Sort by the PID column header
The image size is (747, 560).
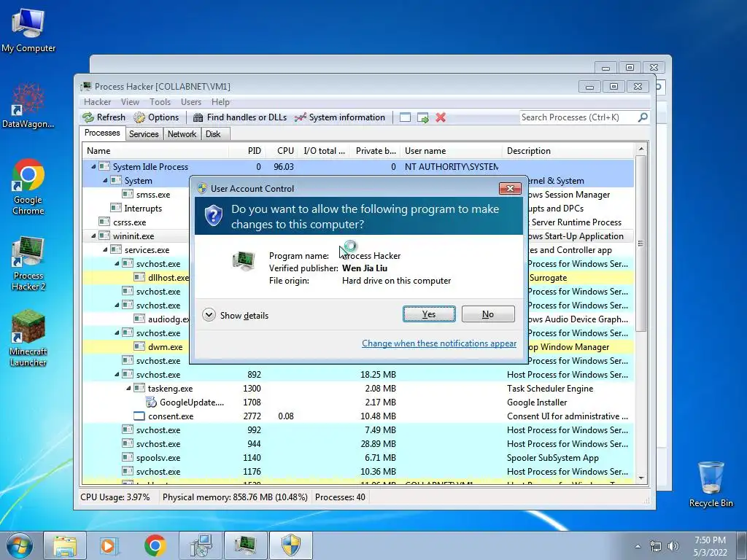pyautogui.click(x=247, y=151)
